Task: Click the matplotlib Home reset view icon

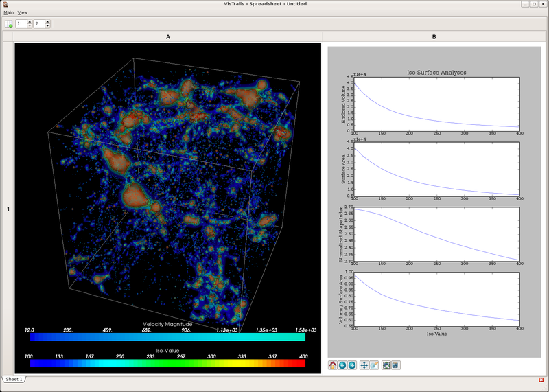Action: click(334, 365)
